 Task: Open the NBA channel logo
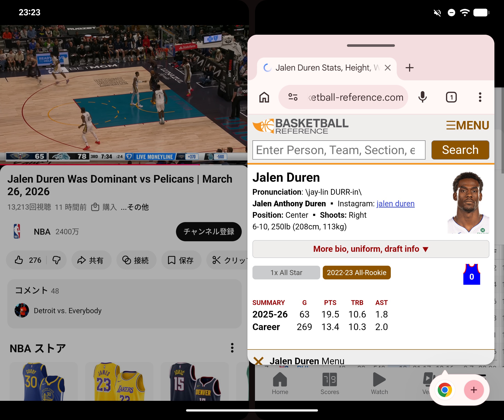tap(17, 231)
